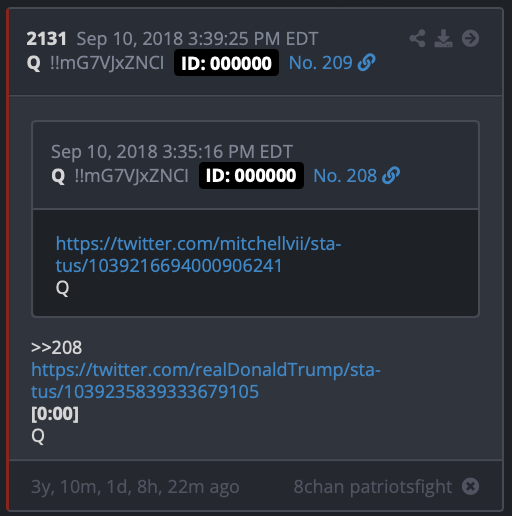Follow the mitchellvii Twitter status link
Image resolution: width=512 pixels, height=516 pixels.
(x=198, y=255)
